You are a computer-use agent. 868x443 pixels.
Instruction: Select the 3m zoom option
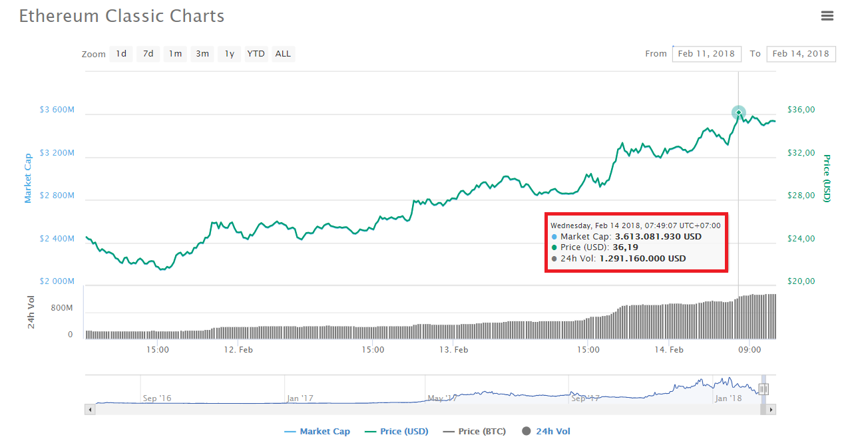[202, 54]
